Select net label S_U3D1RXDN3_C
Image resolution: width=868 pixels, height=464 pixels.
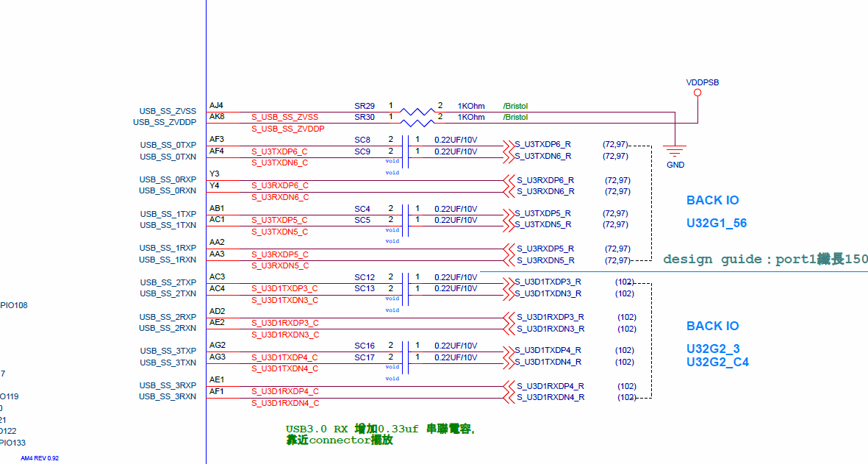coord(285,335)
